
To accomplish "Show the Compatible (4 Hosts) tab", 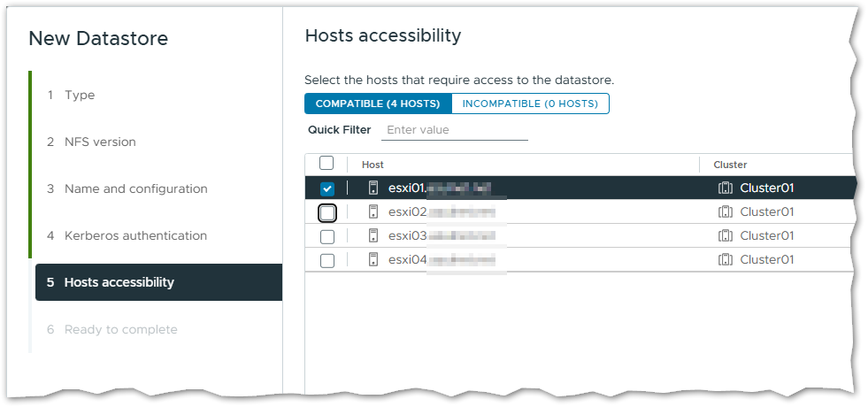I will (x=378, y=104).
